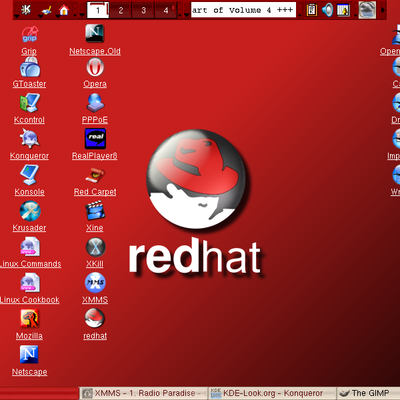Click the news ticker scrolling text
400x400 pixels.
tap(243, 10)
